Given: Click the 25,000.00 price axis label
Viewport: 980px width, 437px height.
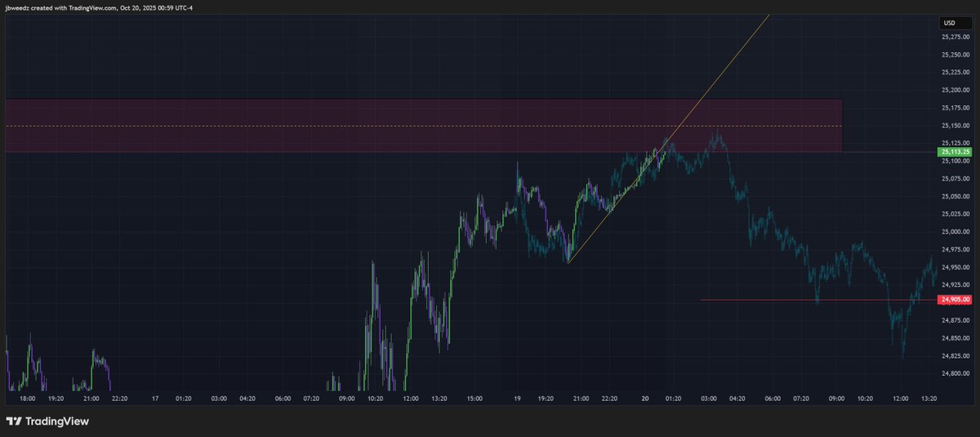Looking at the screenshot, I should 955,232.
